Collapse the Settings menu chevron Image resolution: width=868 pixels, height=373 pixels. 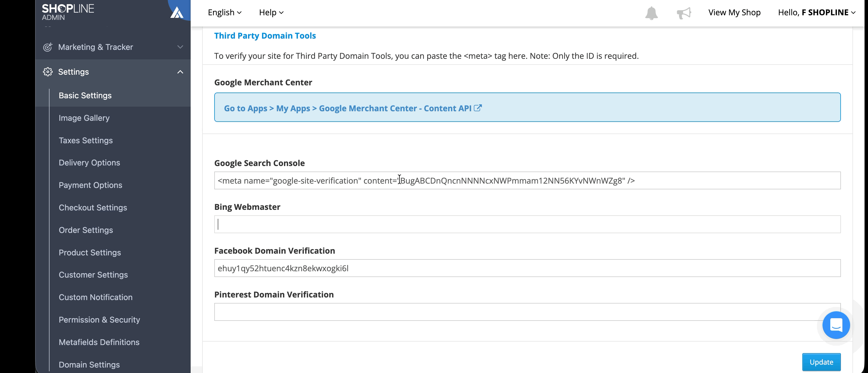[180, 72]
